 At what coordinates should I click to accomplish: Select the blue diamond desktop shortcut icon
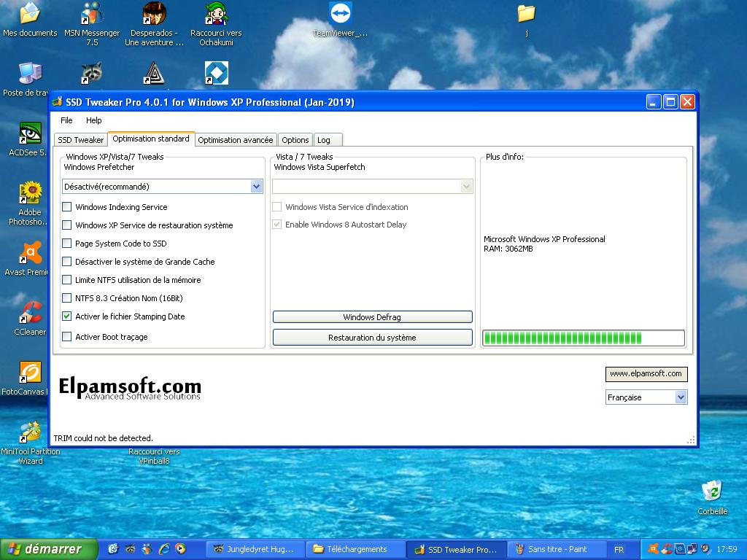click(x=216, y=74)
